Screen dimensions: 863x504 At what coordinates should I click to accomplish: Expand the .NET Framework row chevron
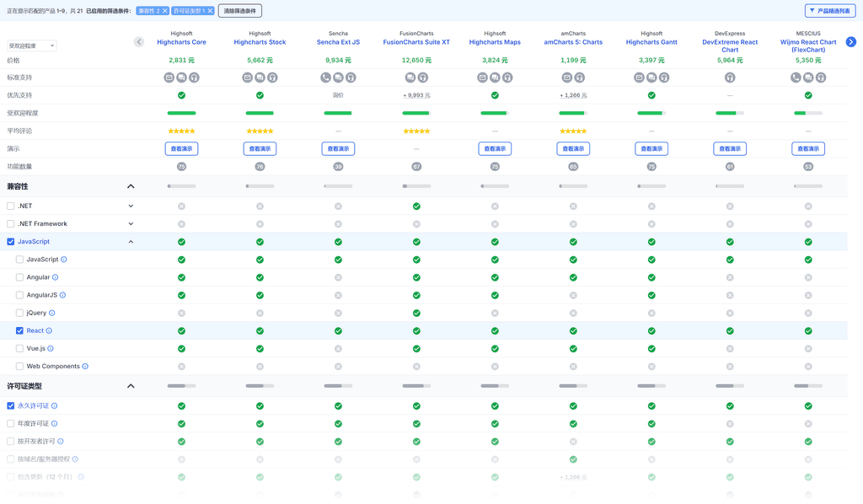131,224
